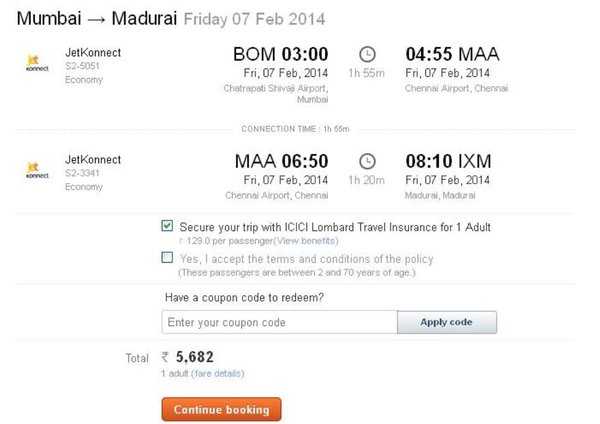Viewport: 600px width, 424px height.
Task: Open the View benefits link
Action: click(x=306, y=241)
